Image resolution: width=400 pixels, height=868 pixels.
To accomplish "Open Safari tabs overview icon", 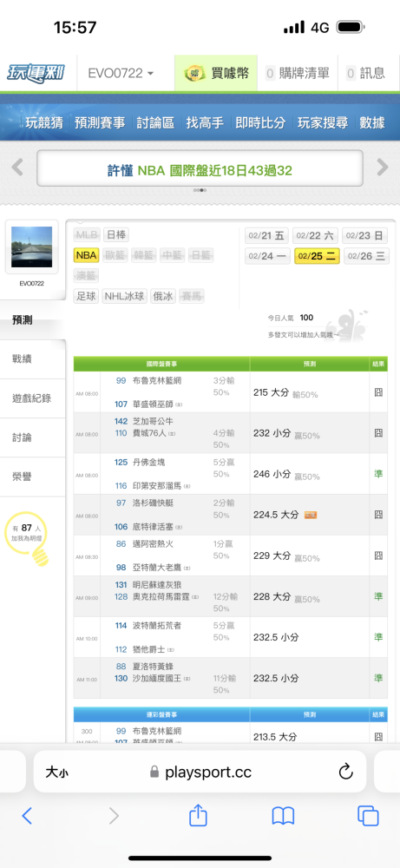I will [x=368, y=816].
